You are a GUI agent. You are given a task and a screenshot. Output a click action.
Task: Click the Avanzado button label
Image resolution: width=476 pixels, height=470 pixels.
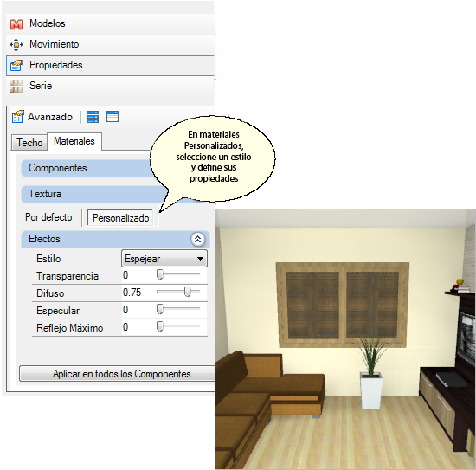click(50, 117)
